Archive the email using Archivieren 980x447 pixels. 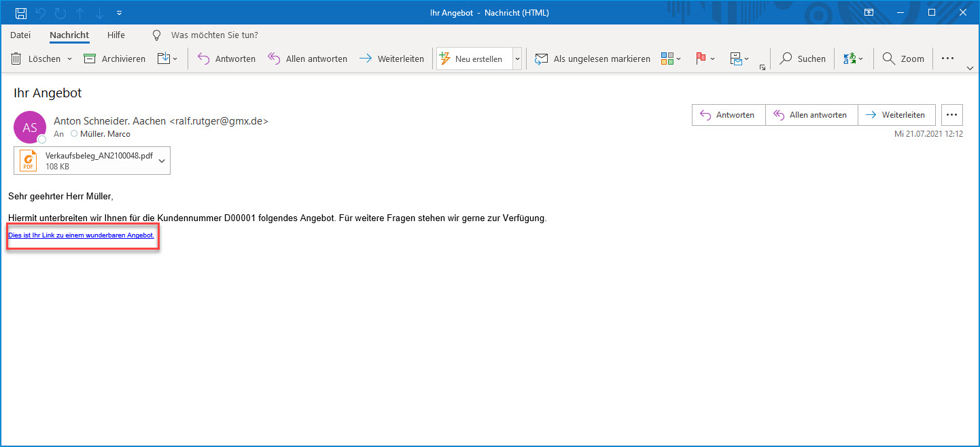pyautogui.click(x=114, y=59)
